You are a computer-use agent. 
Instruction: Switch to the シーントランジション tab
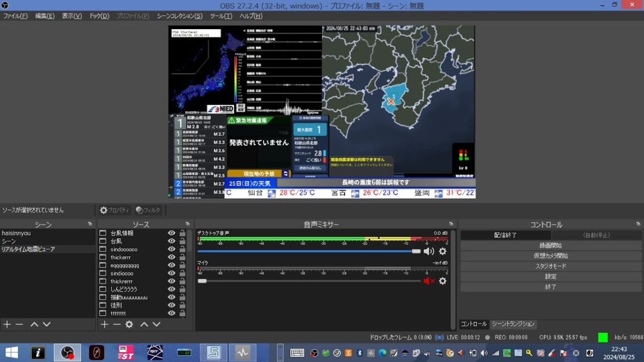tap(513, 324)
